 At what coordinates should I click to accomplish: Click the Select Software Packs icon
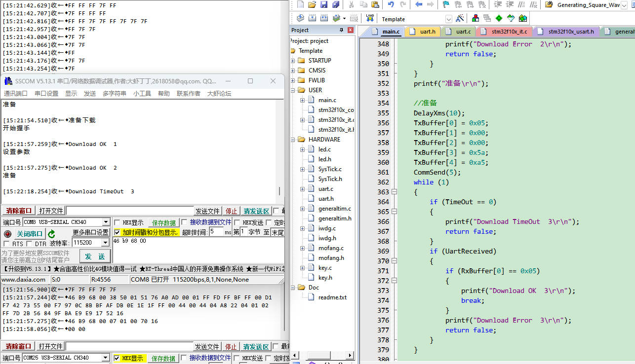click(511, 18)
